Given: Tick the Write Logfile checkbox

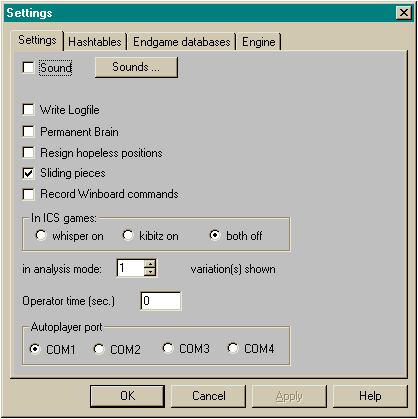Looking at the screenshot, I should pos(28,110).
